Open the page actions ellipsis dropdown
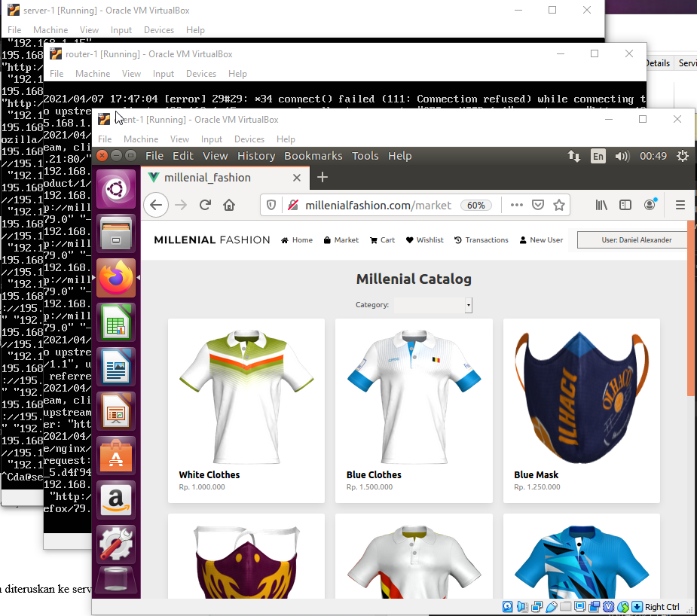This screenshot has height=616, width=697. pos(515,204)
